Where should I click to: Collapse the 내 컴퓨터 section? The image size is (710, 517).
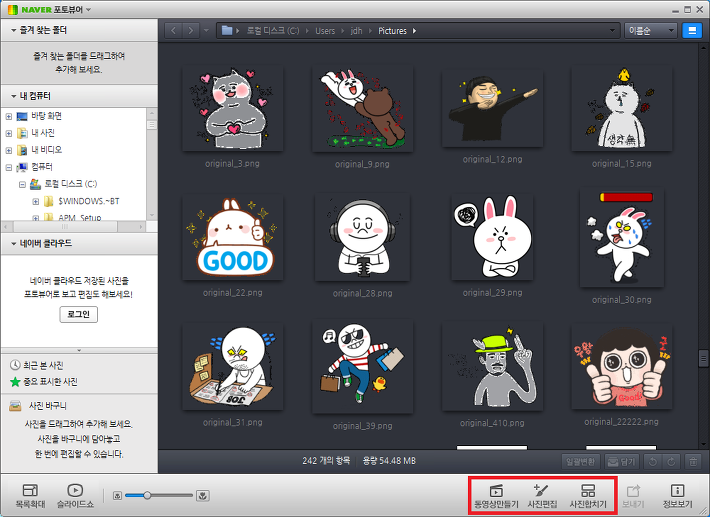click(14, 96)
